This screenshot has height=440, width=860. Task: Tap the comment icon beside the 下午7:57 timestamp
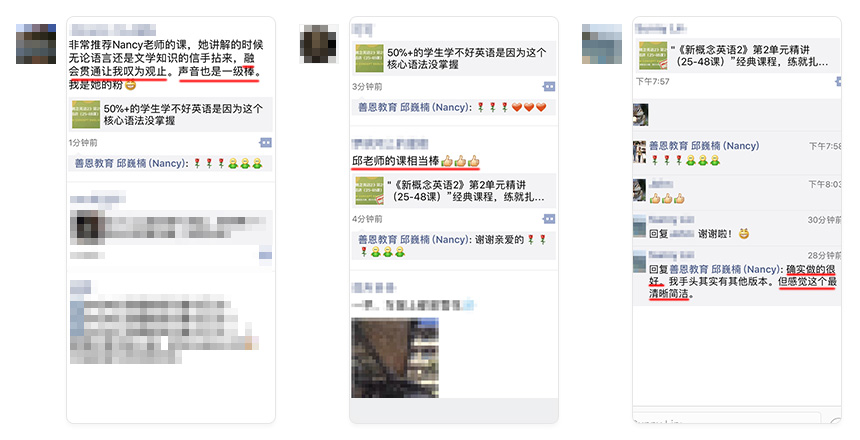click(838, 82)
